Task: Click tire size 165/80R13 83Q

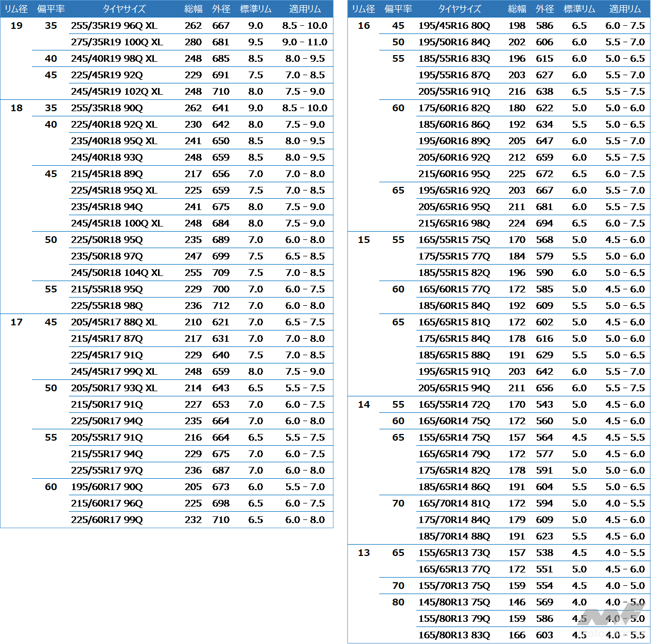Action: click(454, 635)
